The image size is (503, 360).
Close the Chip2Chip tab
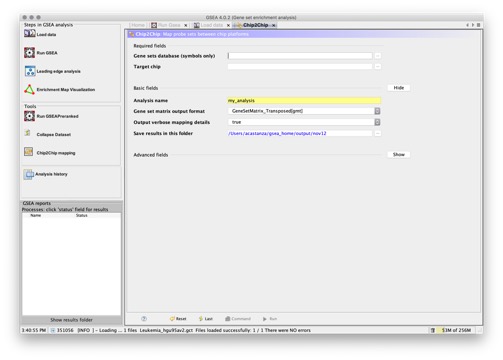click(x=273, y=25)
